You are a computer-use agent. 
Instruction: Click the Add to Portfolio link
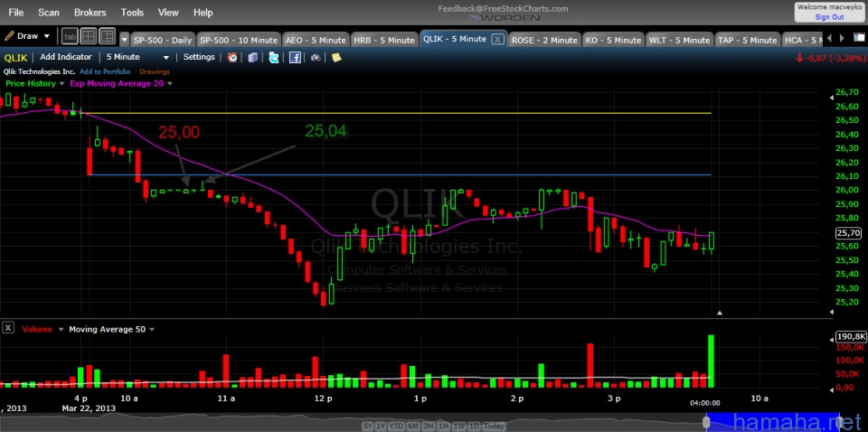point(105,71)
